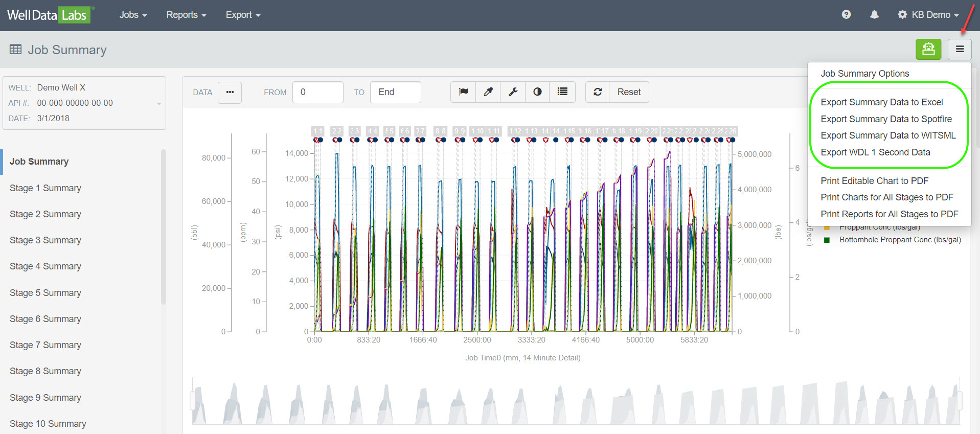Open the DATA ellipsis selector button
Screen dimensions: 980x434
click(x=230, y=92)
